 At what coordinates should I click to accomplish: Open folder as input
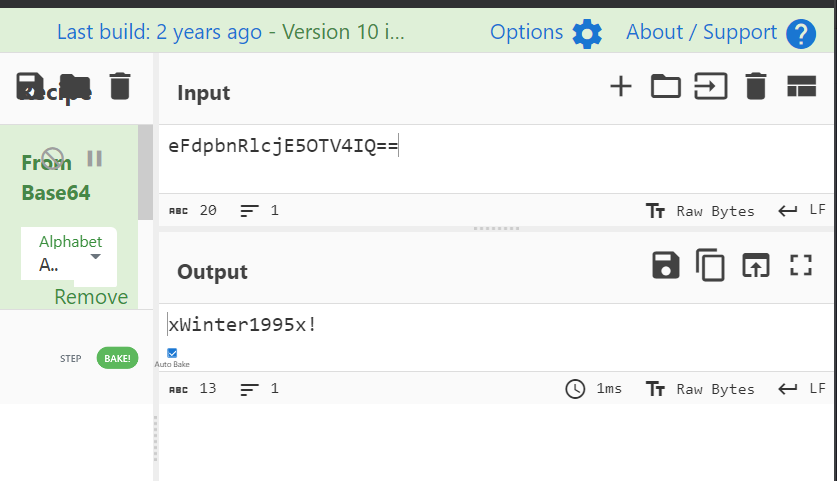[666, 87]
